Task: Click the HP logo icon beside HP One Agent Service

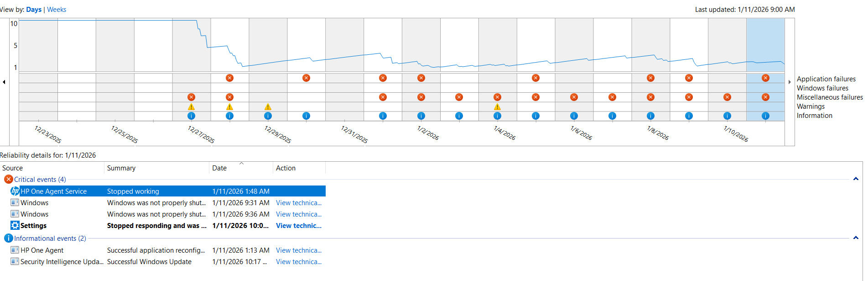Action: pos(15,191)
